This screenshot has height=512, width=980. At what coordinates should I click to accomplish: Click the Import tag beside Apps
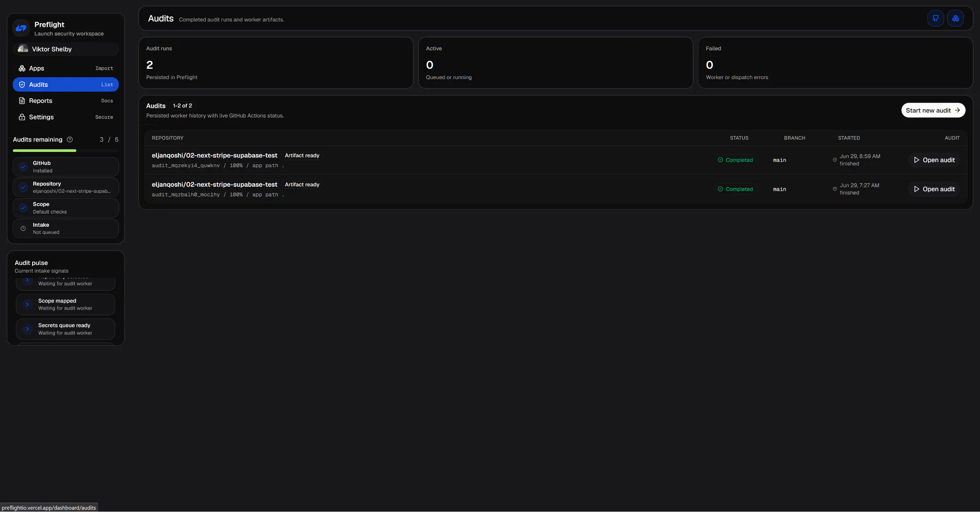click(104, 68)
